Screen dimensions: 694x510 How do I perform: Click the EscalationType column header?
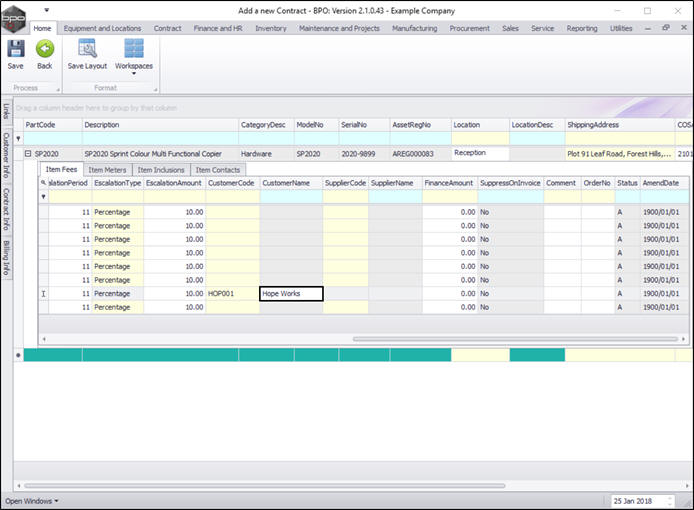[x=117, y=183]
